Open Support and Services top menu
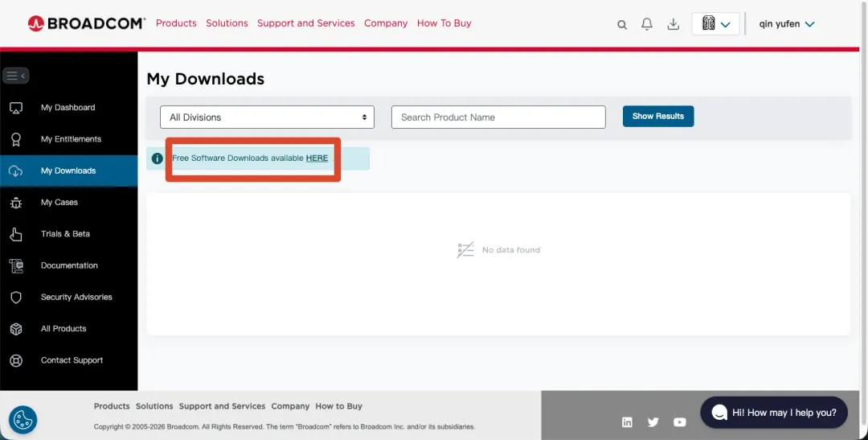Viewport: 868px width, 440px height. (306, 23)
